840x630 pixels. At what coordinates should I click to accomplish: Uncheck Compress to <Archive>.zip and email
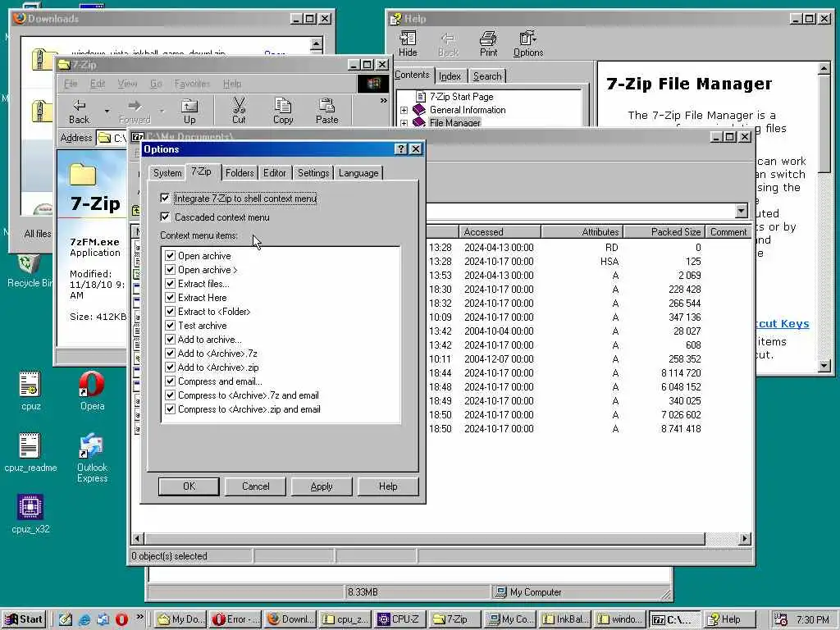pos(171,409)
